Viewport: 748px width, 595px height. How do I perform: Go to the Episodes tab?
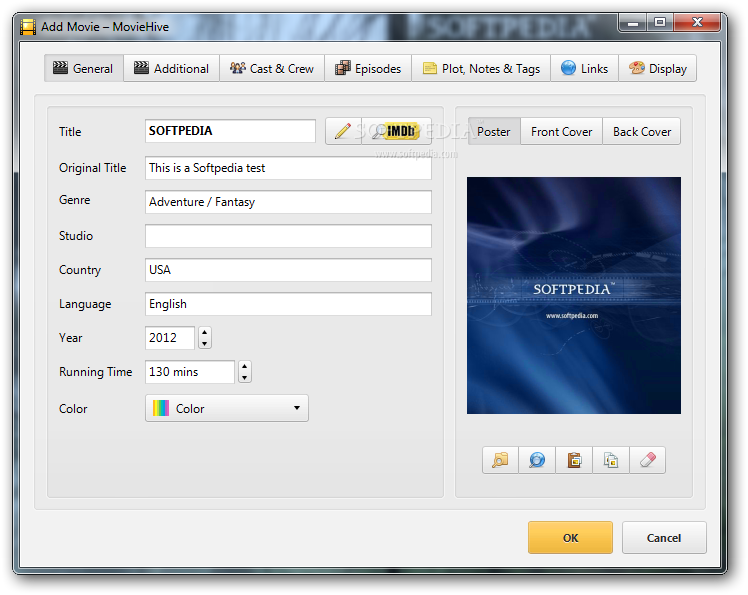[368, 68]
